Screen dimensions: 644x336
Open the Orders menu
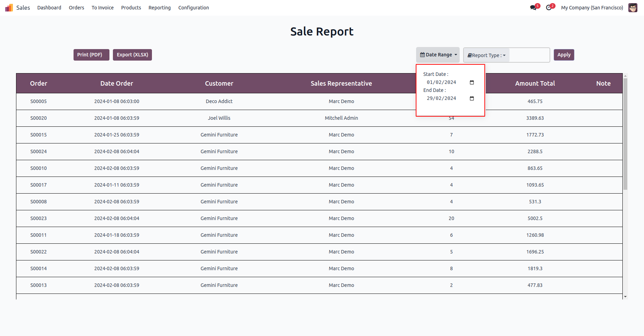pyautogui.click(x=76, y=8)
